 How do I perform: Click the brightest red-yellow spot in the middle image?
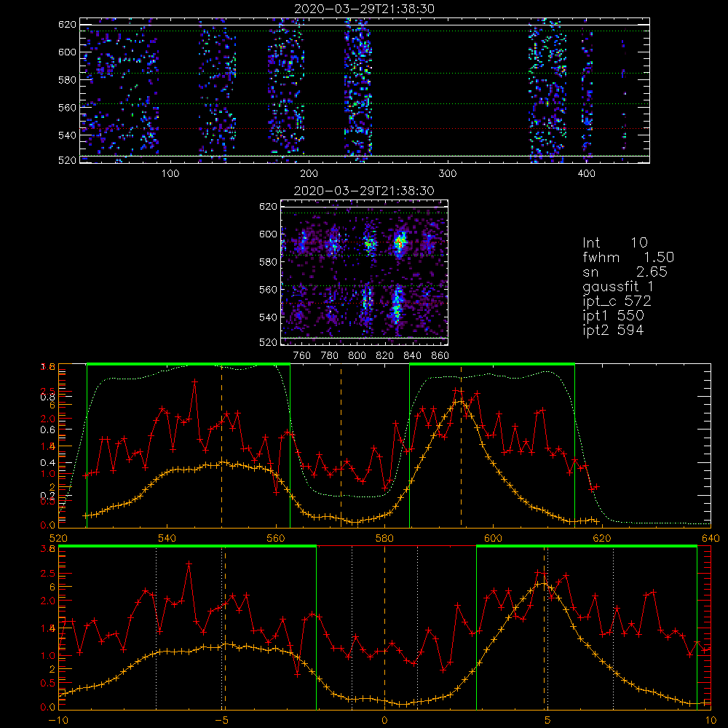399,242
